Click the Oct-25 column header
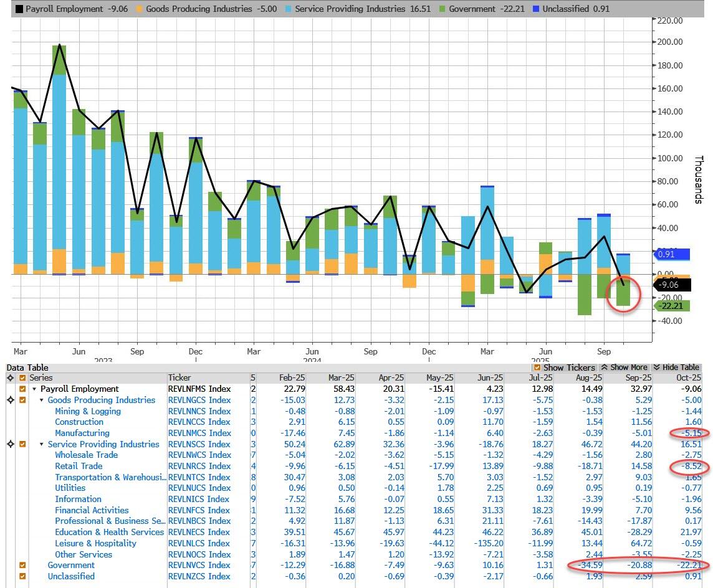Image resolution: width=713 pixels, height=588 pixels. pyautogui.click(x=688, y=378)
